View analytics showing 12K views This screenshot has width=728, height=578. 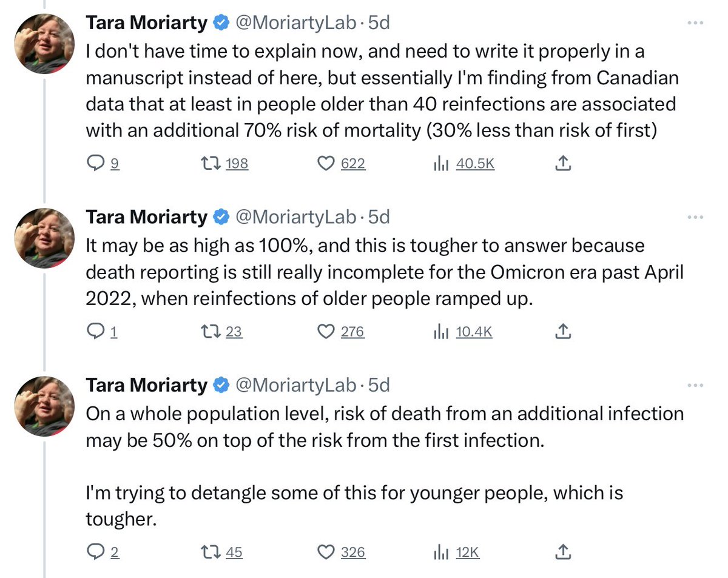pyautogui.click(x=456, y=552)
